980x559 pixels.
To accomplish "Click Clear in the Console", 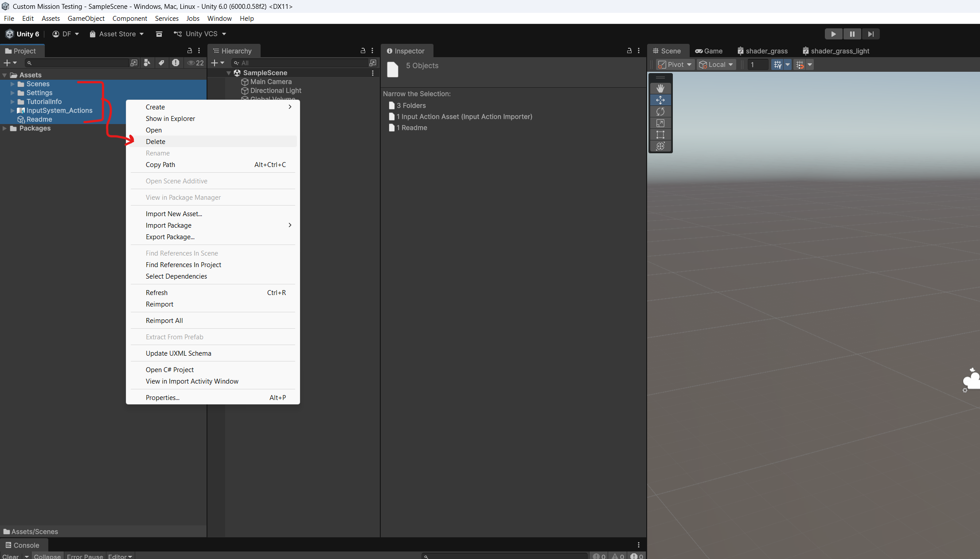I will (11, 556).
